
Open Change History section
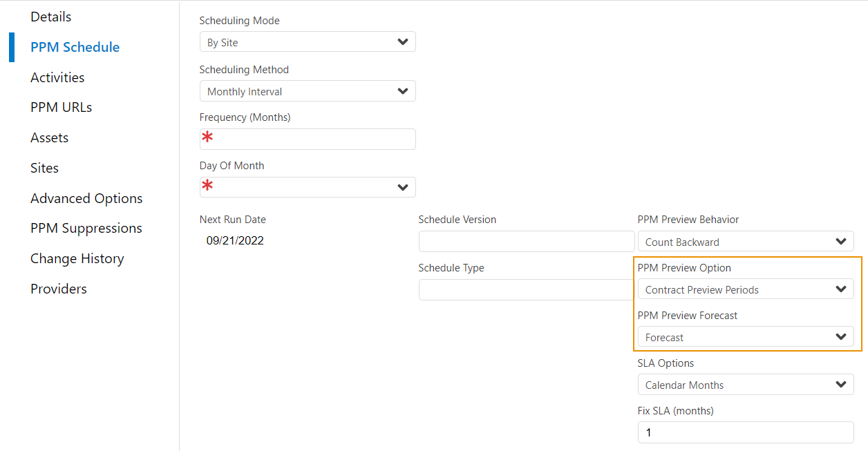click(x=77, y=258)
